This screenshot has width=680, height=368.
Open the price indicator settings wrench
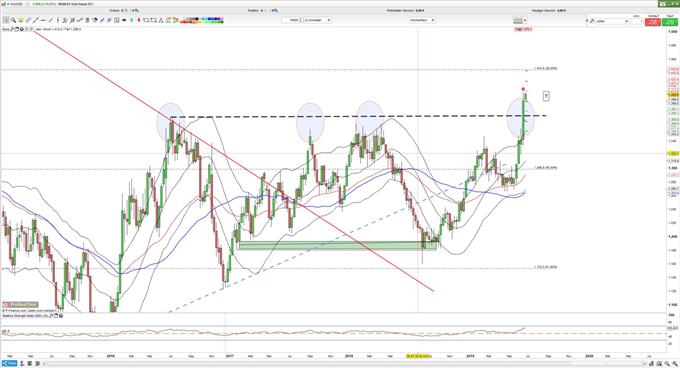[x=12, y=29]
